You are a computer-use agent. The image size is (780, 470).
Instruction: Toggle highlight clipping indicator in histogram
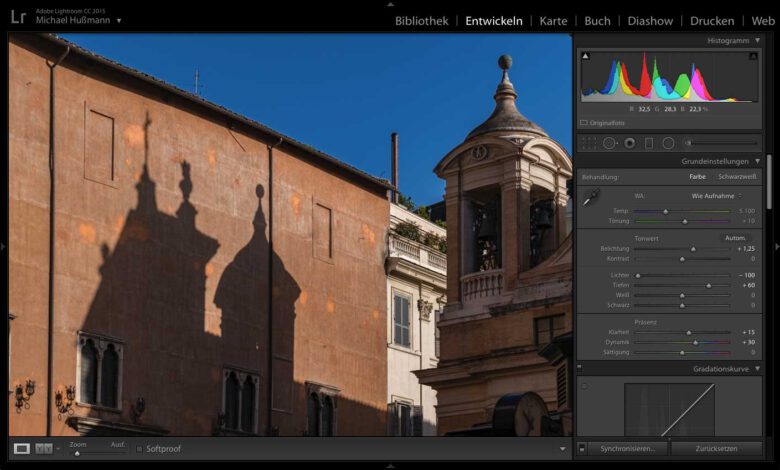[753, 56]
